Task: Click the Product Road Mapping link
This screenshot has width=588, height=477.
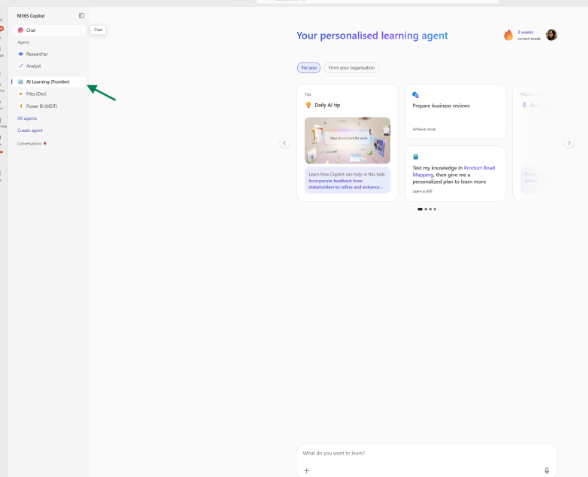Action: click(x=454, y=171)
